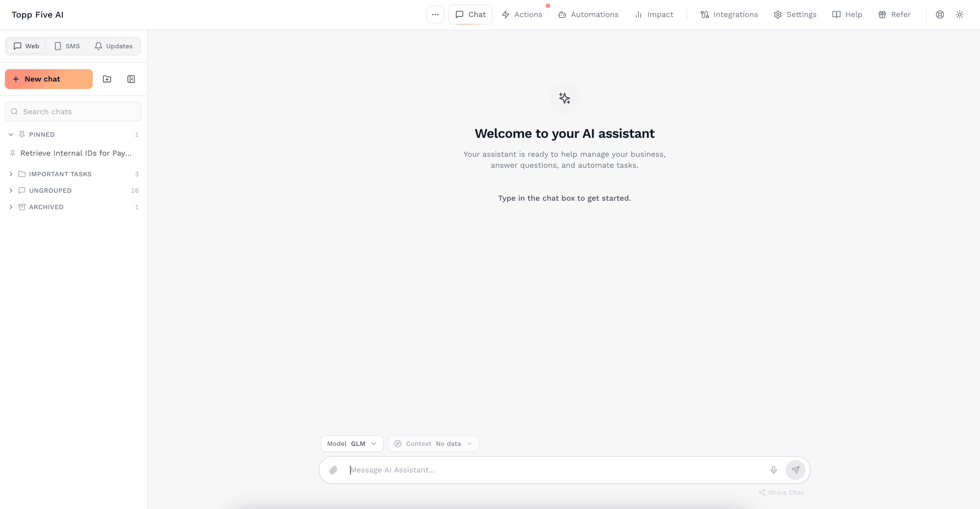This screenshot has width=980, height=509.
Task: Click the IMPORTANT TASKS folder label
Action: point(60,174)
